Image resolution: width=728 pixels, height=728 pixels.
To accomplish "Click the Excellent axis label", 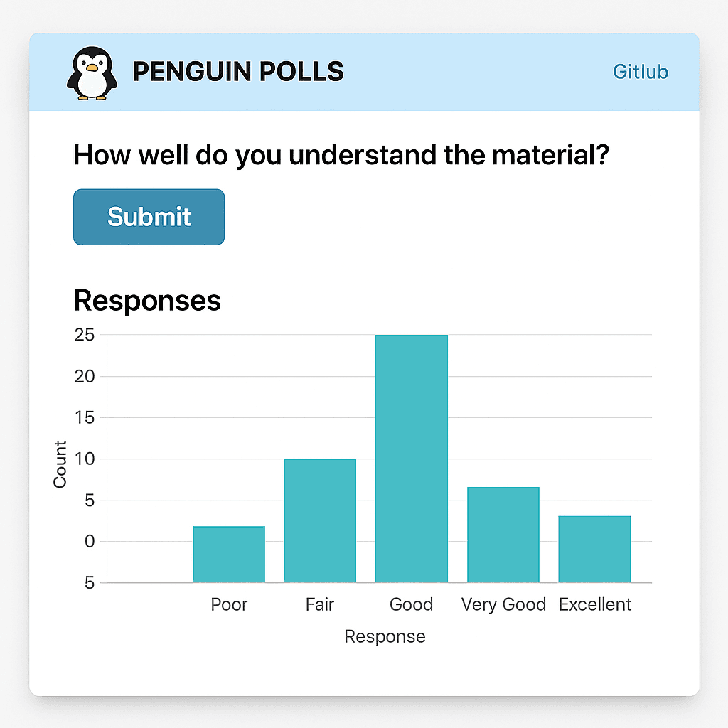I will [594, 604].
